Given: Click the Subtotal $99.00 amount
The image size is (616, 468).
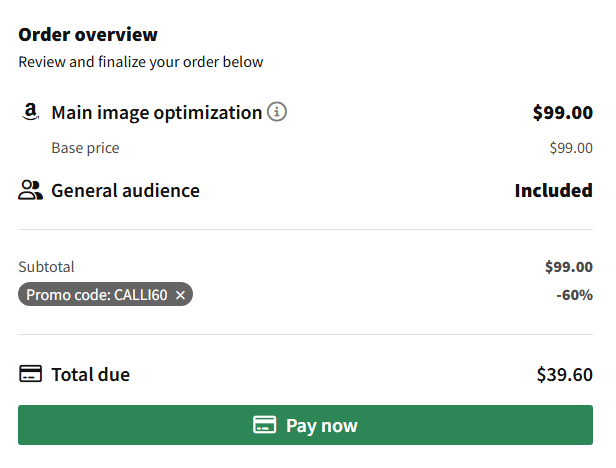Looking at the screenshot, I should click(568, 267).
